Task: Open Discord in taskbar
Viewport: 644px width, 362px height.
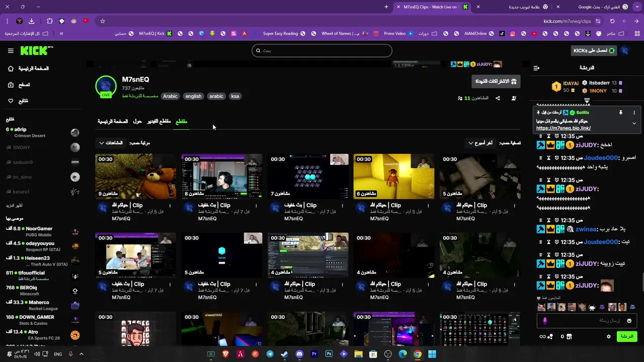Action: pos(299,354)
